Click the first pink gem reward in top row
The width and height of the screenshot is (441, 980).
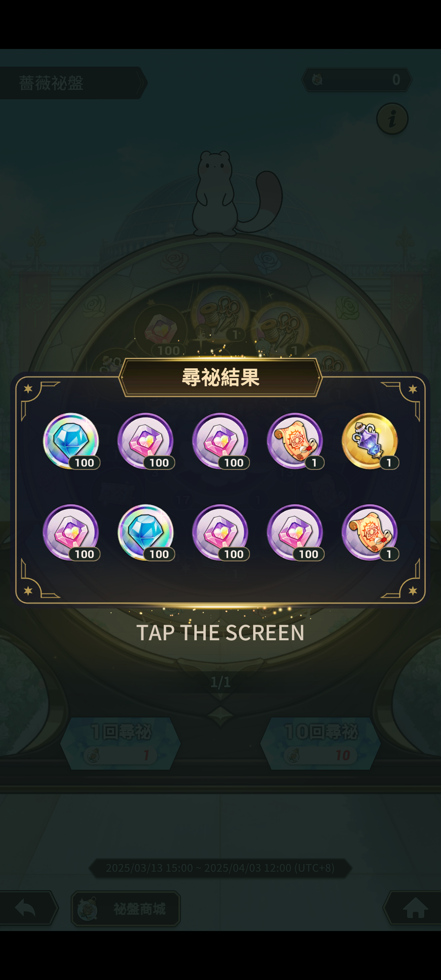click(146, 441)
